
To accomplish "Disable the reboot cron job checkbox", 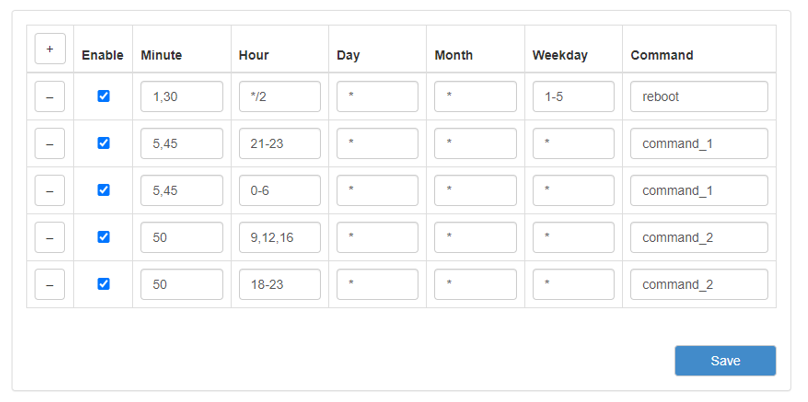I will (103, 96).
